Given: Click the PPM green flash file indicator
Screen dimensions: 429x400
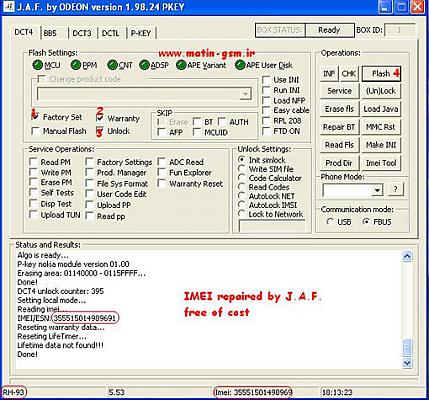Looking at the screenshot, I should [x=76, y=65].
